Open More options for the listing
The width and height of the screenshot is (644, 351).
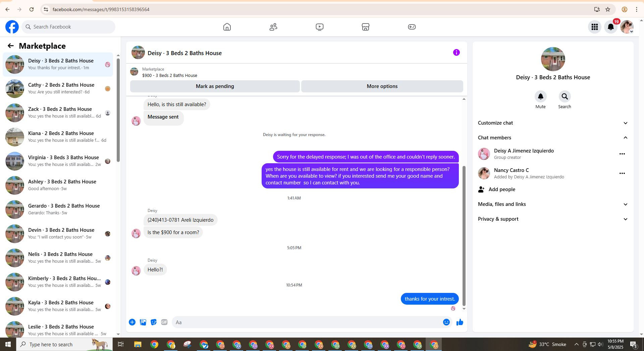382,86
